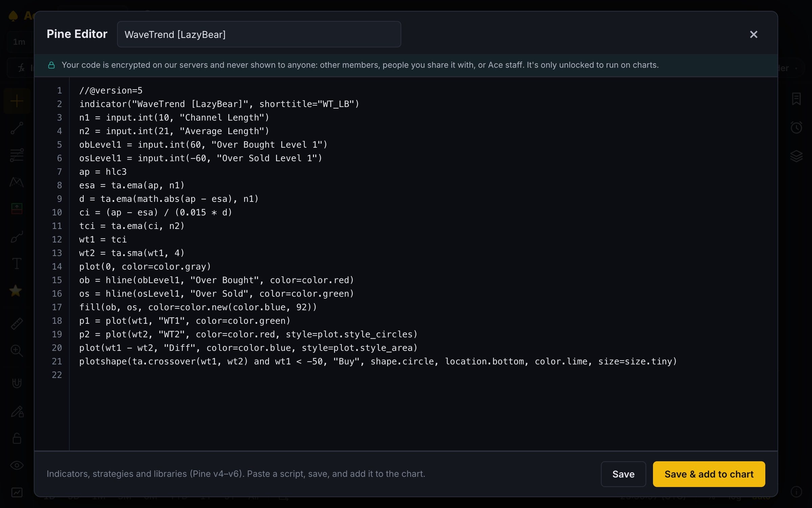Open the horizontal lines tool in background toolbar
This screenshot has height=508, width=812.
pyautogui.click(x=17, y=155)
